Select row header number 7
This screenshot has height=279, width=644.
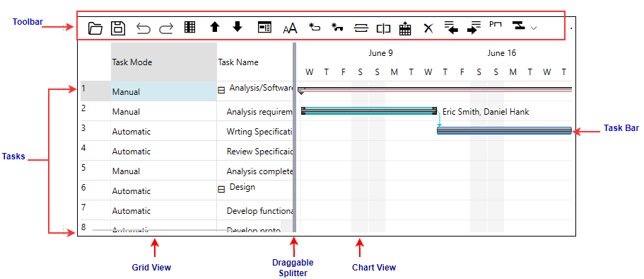95,210
